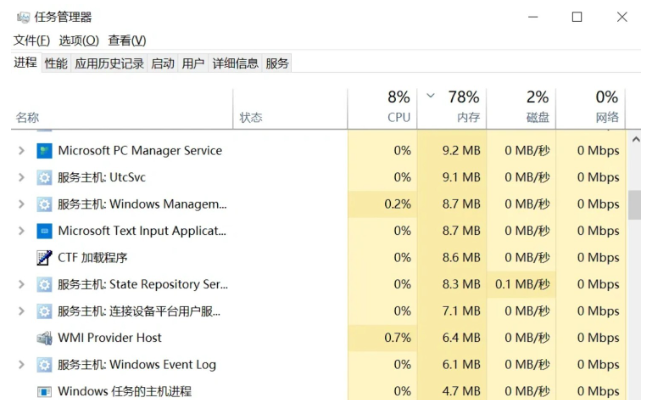Click the 0.7% CPU value
Viewport: 648px width, 400px height.
(398, 338)
